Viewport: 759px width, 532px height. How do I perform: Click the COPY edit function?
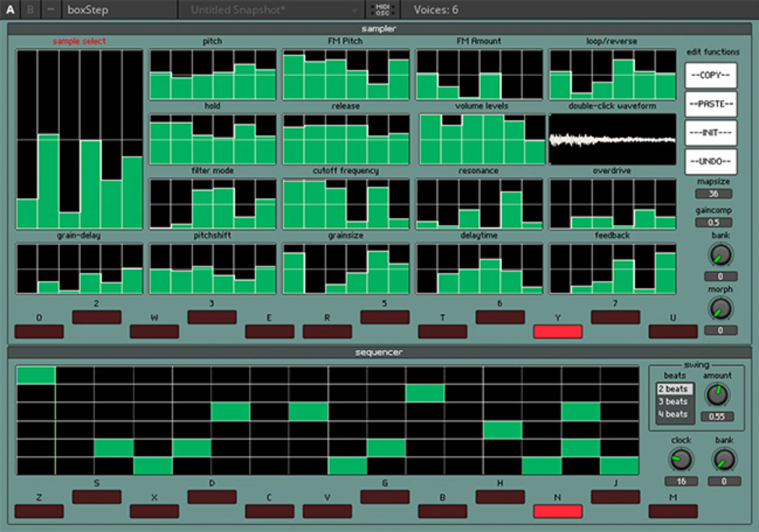point(710,75)
